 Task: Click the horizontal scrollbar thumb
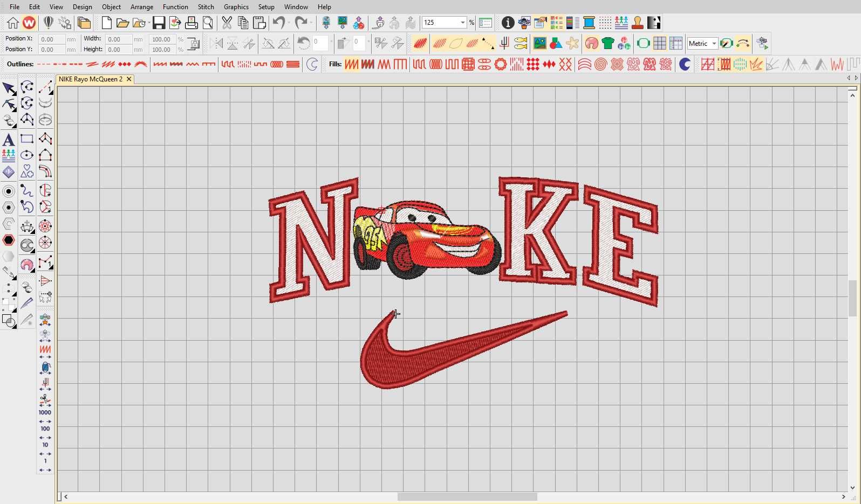pyautogui.click(x=467, y=496)
